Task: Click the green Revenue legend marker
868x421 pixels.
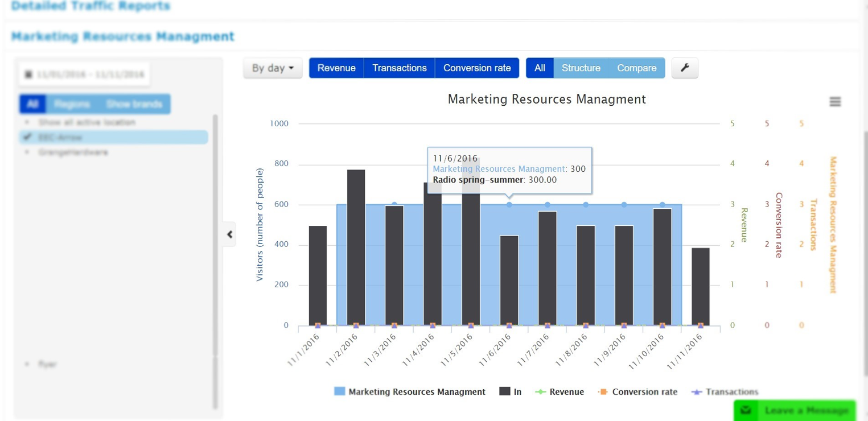Action: click(540, 391)
